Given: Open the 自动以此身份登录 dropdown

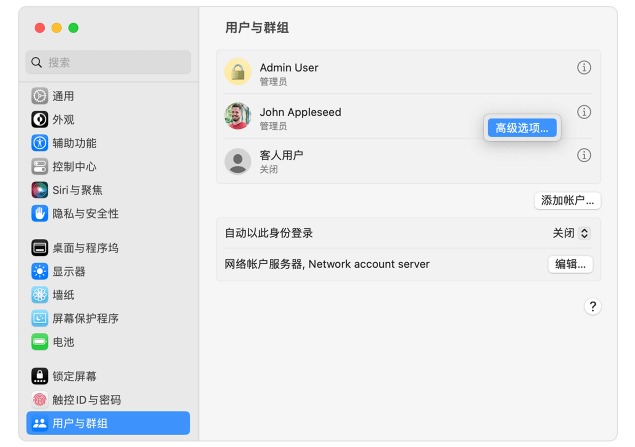Looking at the screenshot, I should 570,233.
